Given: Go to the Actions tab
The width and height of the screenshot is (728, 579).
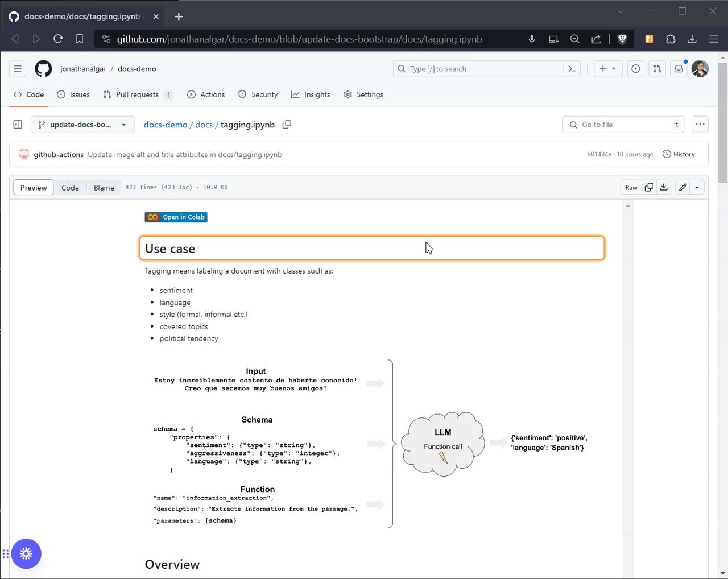Looking at the screenshot, I should click(x=206, y=94).
